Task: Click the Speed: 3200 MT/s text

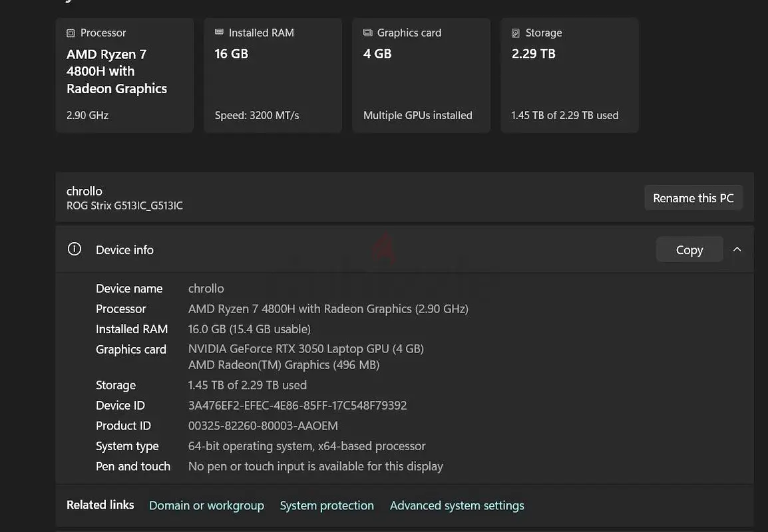Action: (x=257, y=116)
